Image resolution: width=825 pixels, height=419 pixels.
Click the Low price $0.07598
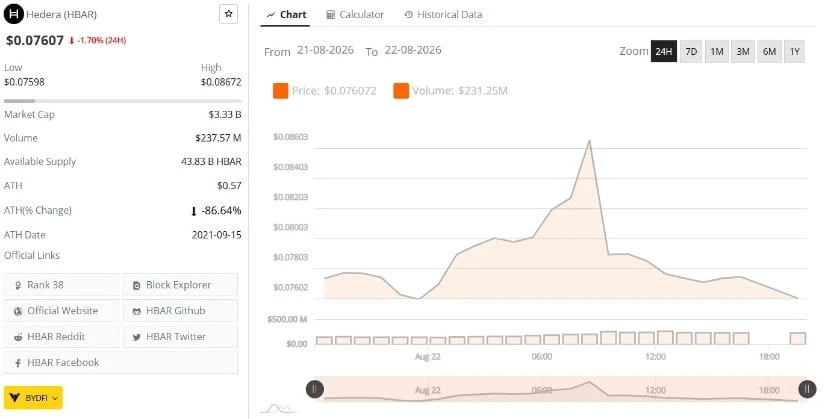tap(24, 82)
